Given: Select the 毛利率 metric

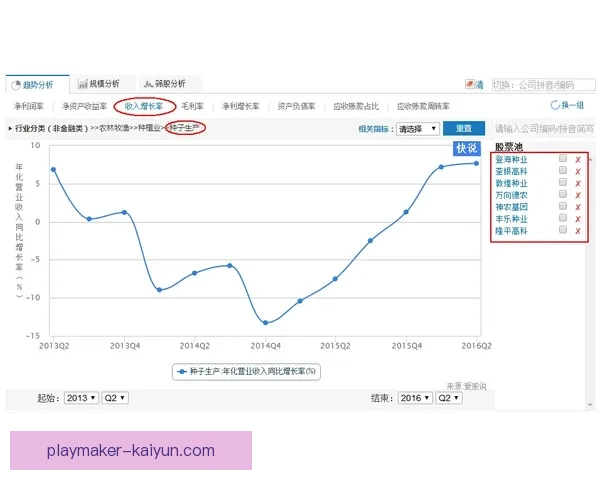Looking at the screenshot, I should (192, 106).
